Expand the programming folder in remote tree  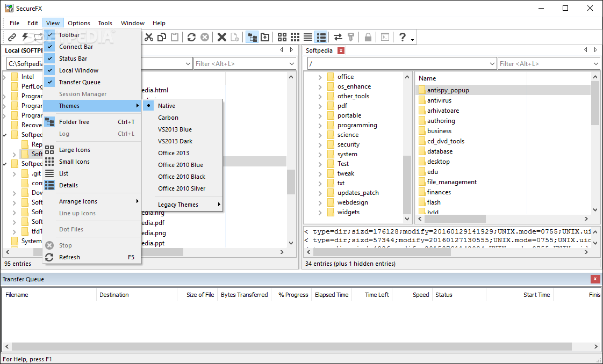tap(320, 125)
